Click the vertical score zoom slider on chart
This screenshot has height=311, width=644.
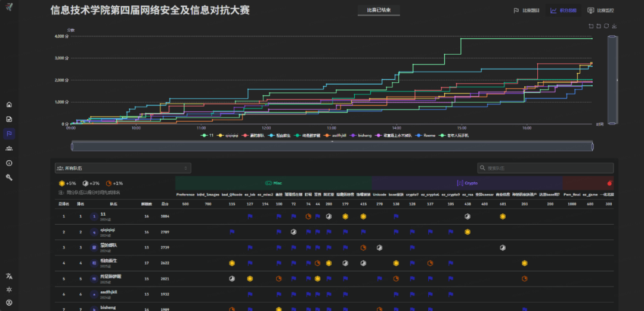pyautogui.click(x=612, y=79)
